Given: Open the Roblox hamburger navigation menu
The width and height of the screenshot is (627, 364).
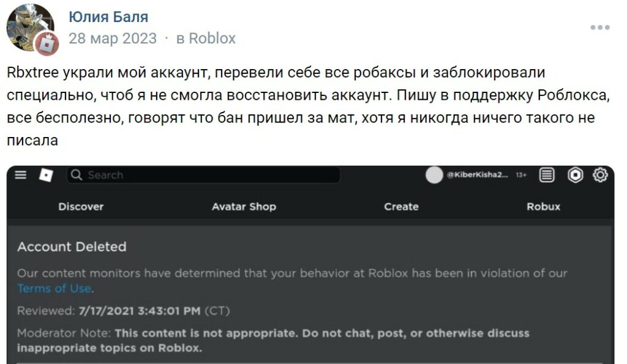Looking at the screenshot, I should [x=20, y=176].
